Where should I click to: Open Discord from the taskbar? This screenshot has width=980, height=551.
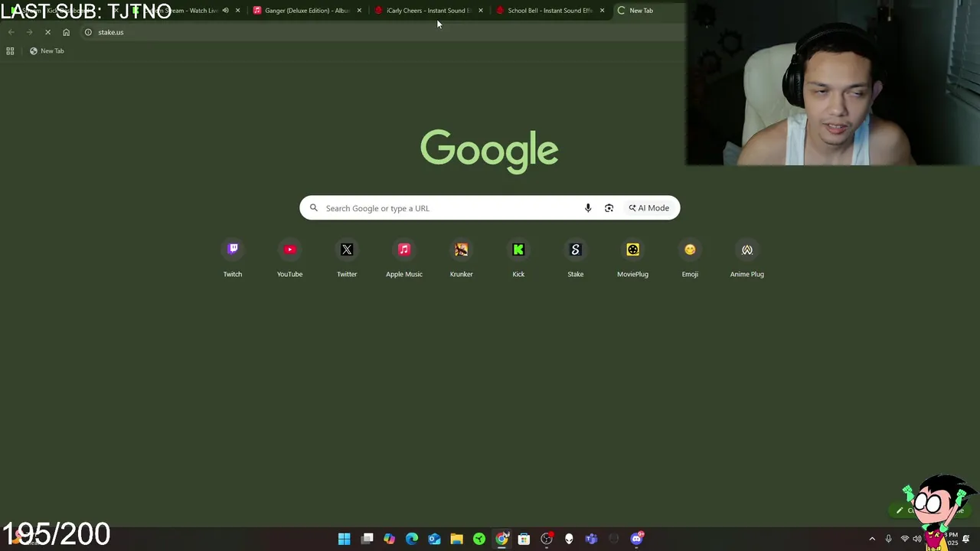pos(636,539)
